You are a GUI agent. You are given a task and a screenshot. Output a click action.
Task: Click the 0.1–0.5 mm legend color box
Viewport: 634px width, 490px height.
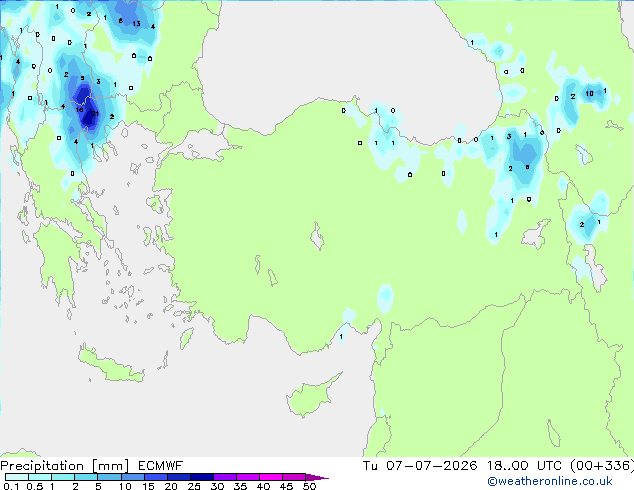click(x=17, y=477)
